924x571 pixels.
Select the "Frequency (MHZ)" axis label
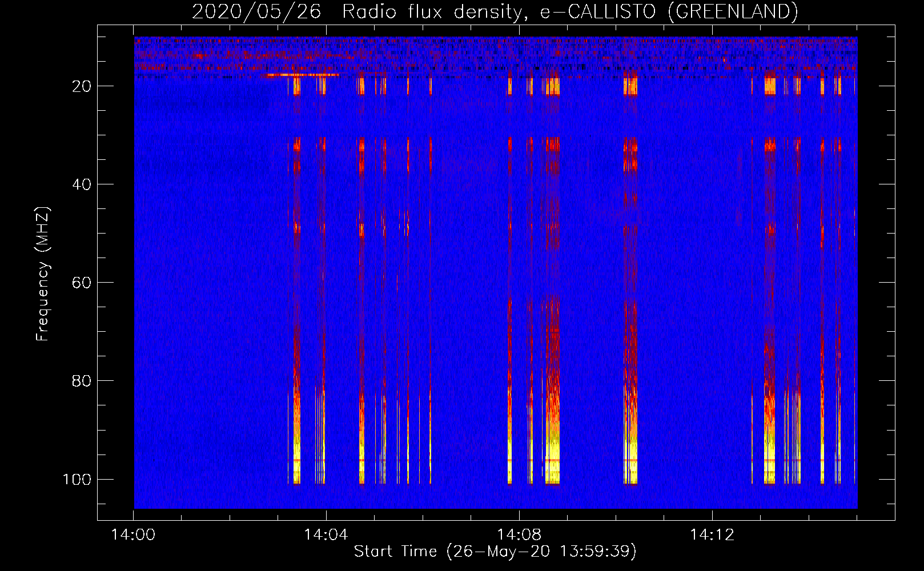click(43, 274)
